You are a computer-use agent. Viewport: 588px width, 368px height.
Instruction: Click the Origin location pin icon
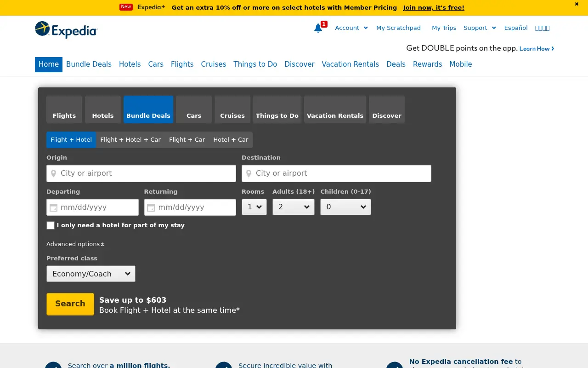pos(54,173)
